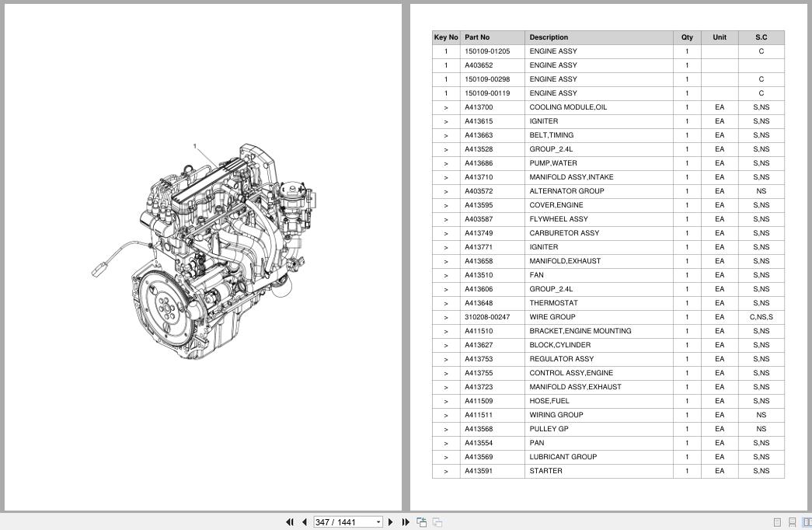The width and height of the screenshot is (812, 530).
Task: Select the BELT,TIMING description
Action: coord(551,135)
